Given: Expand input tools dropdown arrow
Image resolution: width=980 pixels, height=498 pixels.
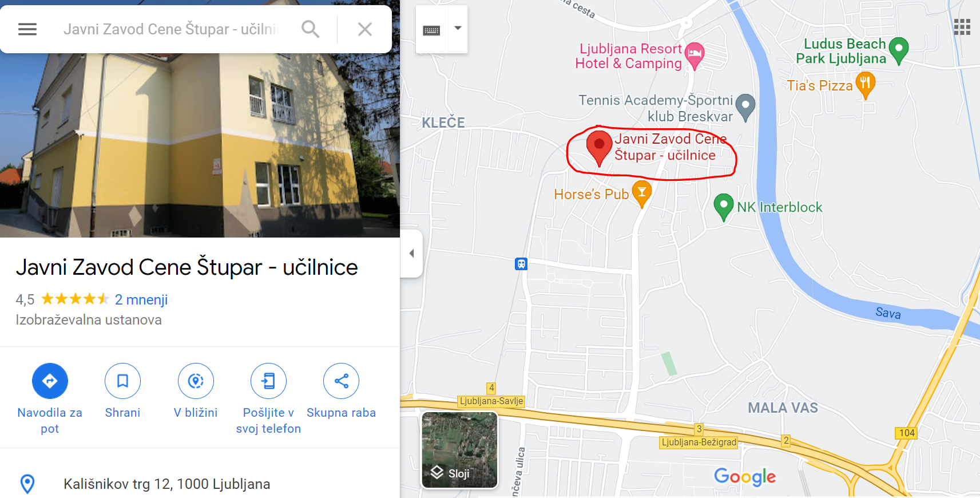Looking at the screenshot, I should coord(458,28).
